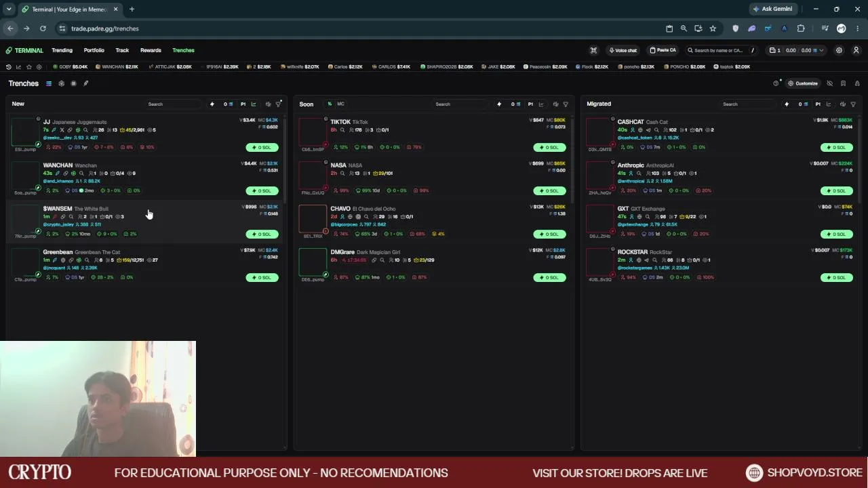Image resolution: width=868 pixels, height=488 pixels.
Task: Click the Customize button
Action: point(803,83)
